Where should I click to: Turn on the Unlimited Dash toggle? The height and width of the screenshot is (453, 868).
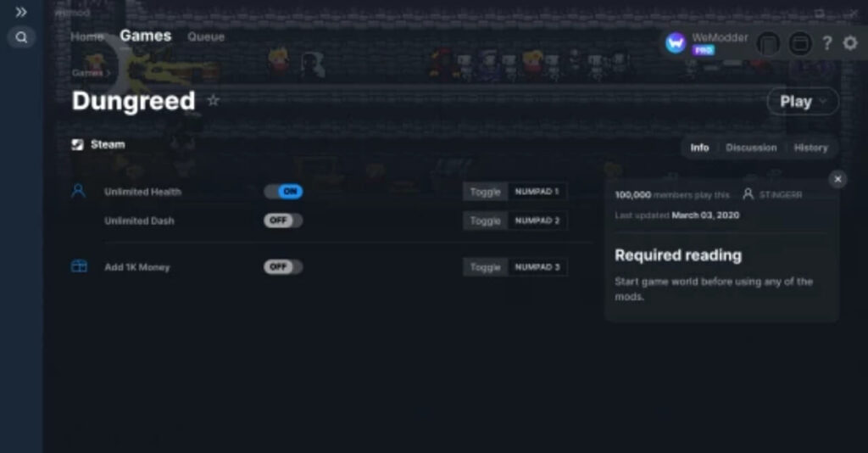pos(283,221)
